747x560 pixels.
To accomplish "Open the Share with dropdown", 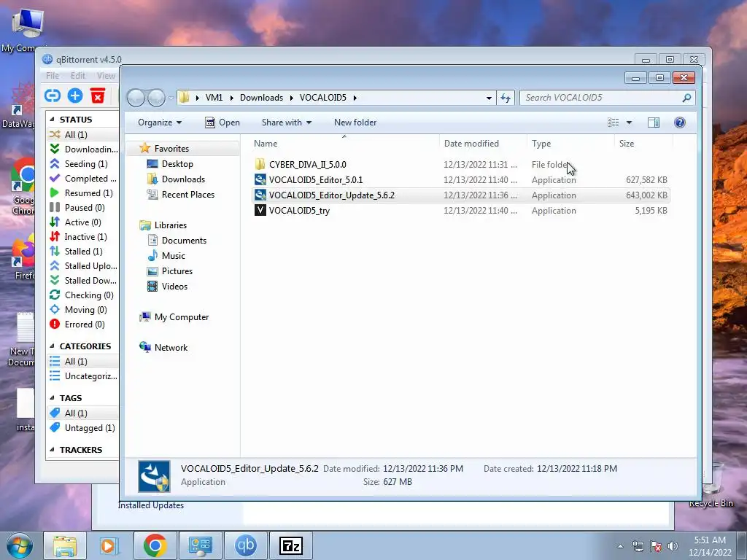I will point(286,122).
